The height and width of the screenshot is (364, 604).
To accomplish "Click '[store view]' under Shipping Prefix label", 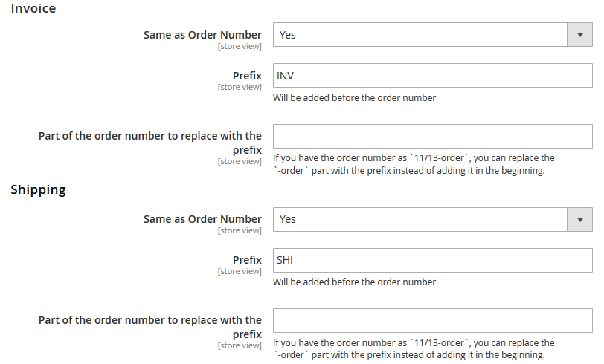I will tap(240, 271).
